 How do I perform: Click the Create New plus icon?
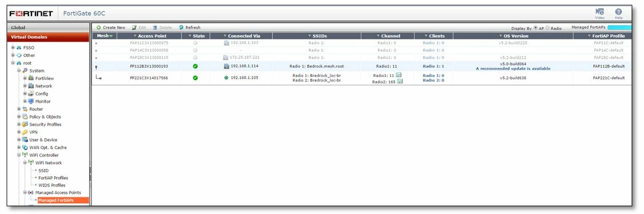pos(99,27)
